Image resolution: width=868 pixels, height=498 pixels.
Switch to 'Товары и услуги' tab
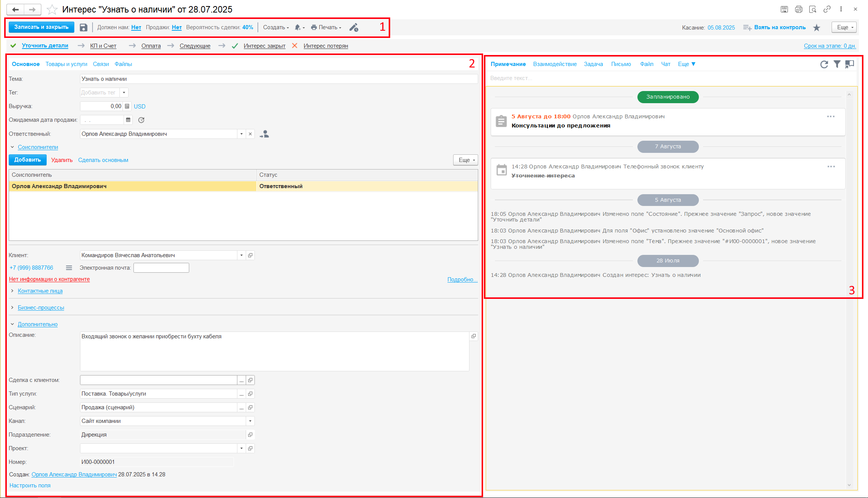pos(66,64)
